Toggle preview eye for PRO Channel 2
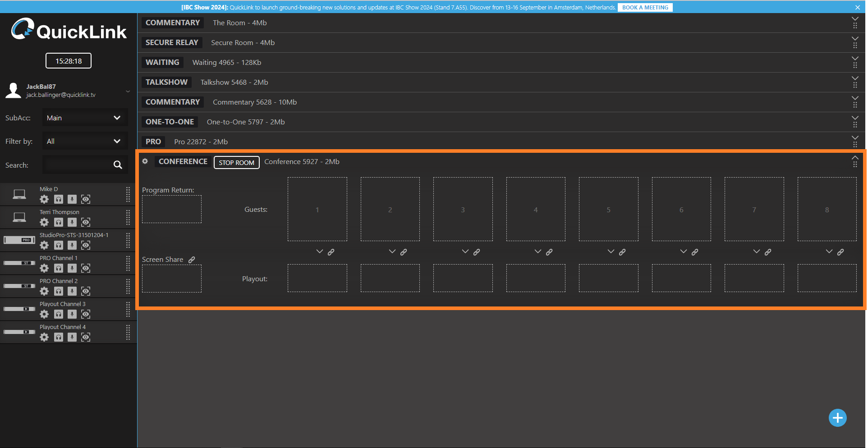This screenshot has width=868, height=448. [x=86, y=291]
